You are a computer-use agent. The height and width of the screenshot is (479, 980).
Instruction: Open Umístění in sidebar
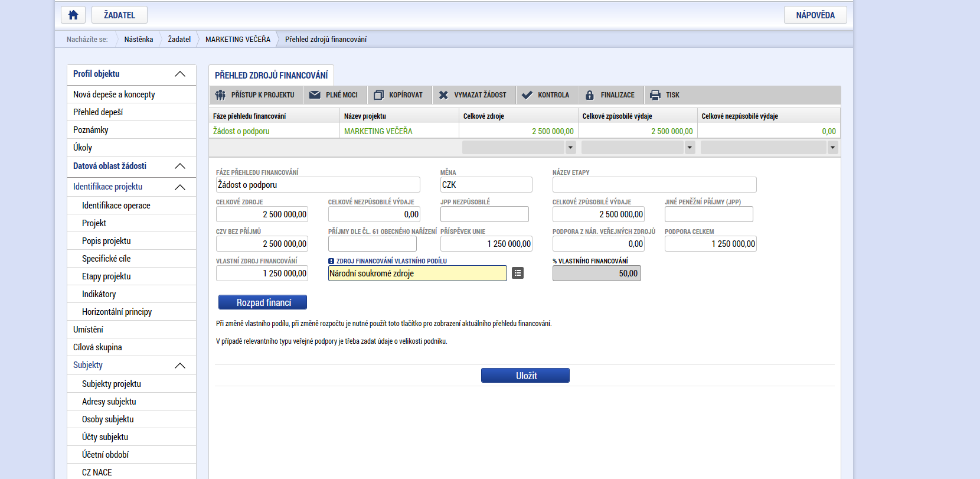click(x=132, y=330)
